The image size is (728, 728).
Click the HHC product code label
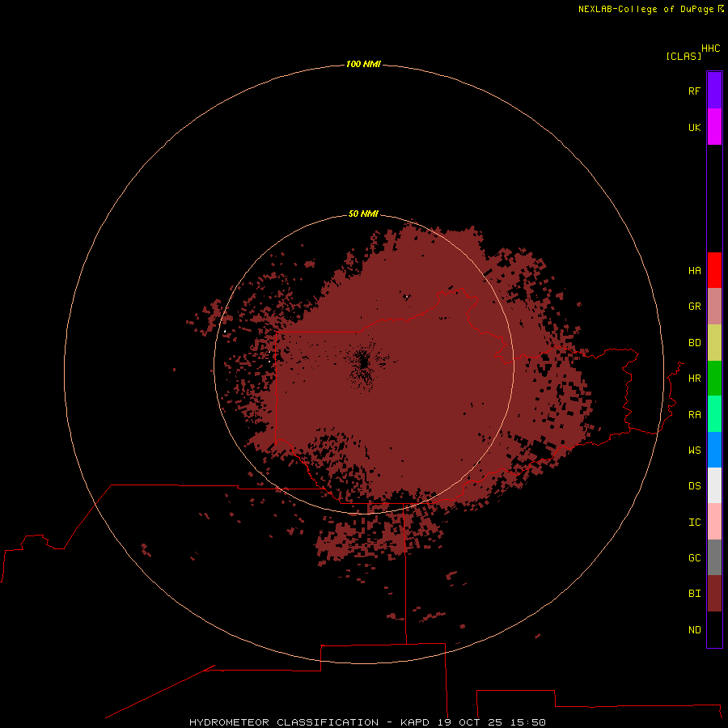(710, 49)
